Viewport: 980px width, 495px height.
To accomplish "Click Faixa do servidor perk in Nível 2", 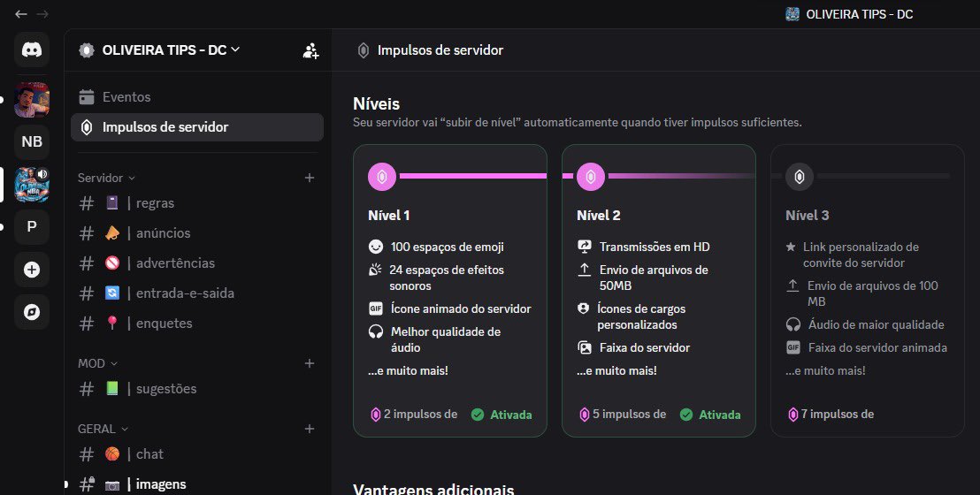I will [634, 347].
